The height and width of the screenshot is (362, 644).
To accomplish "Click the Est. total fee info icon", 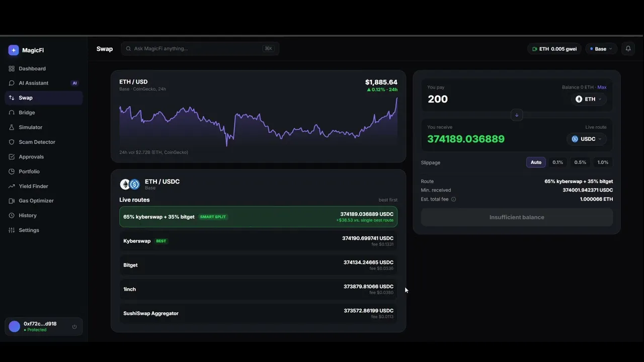I will tap(453, 199).
